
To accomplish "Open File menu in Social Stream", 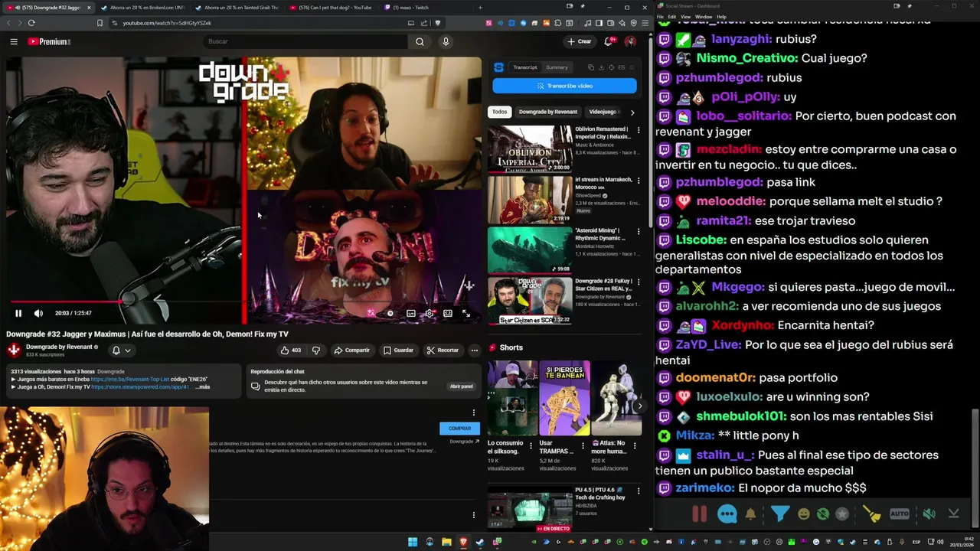I will click(x=661, y=17).
